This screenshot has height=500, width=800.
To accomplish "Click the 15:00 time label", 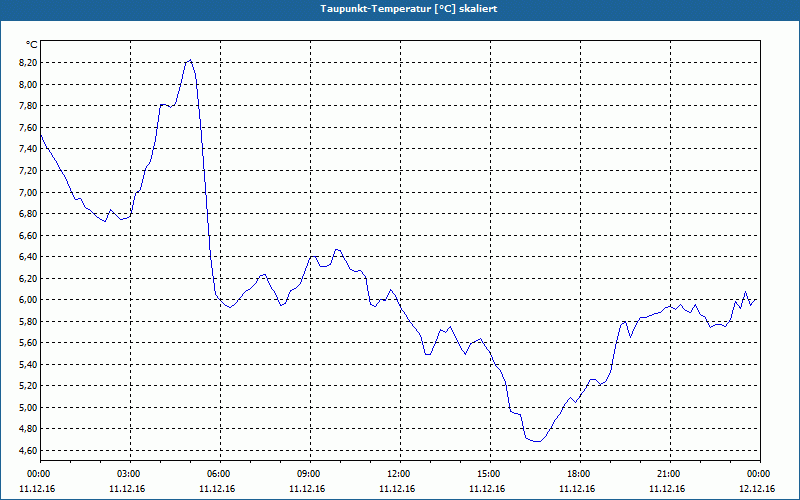I will (490, 474).
